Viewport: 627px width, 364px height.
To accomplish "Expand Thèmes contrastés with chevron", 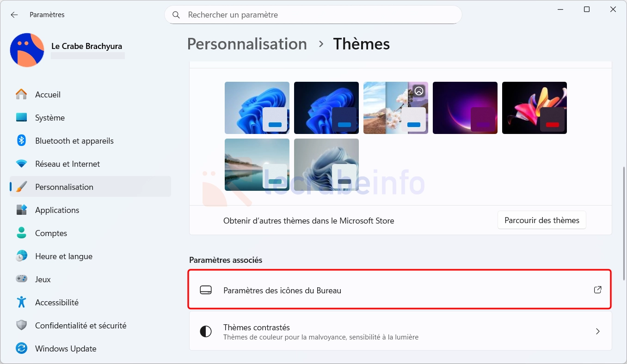I will coord(597,331).
